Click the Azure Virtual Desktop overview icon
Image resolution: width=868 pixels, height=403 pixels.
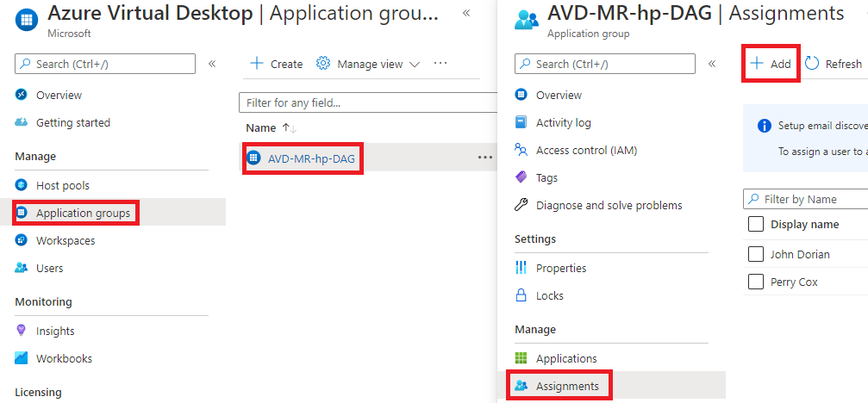pos(21,95)
